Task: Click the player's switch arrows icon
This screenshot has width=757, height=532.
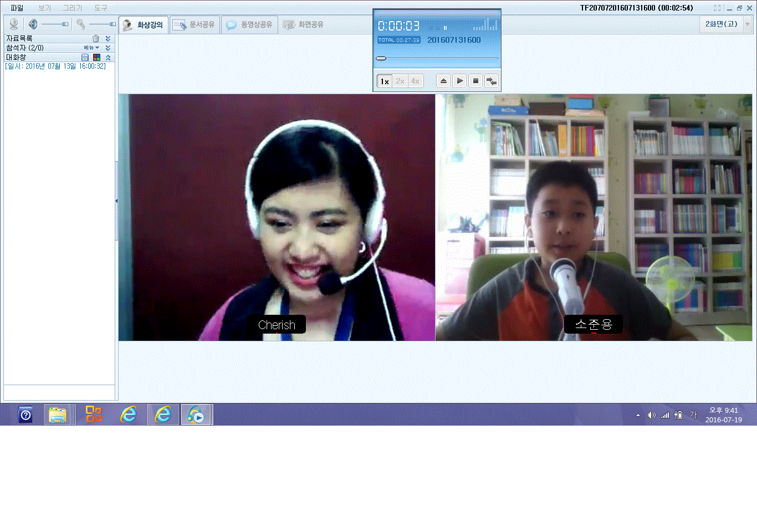Action: click(491, 81)
